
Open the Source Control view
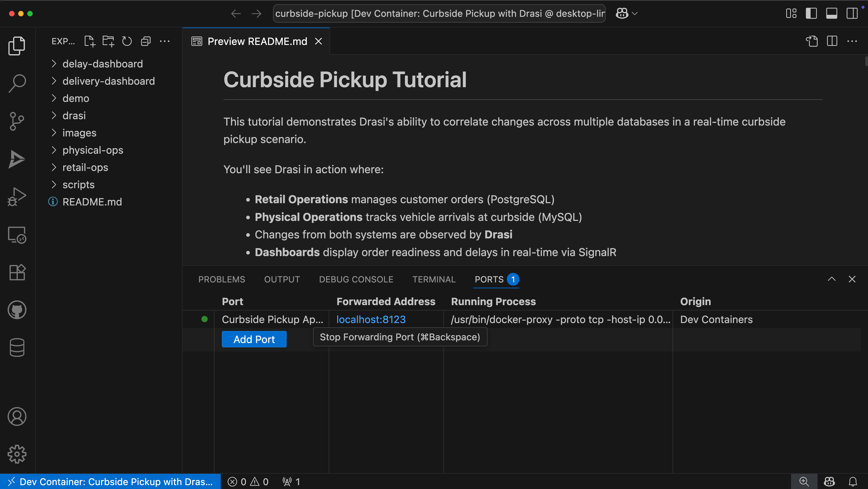[17, 121]
